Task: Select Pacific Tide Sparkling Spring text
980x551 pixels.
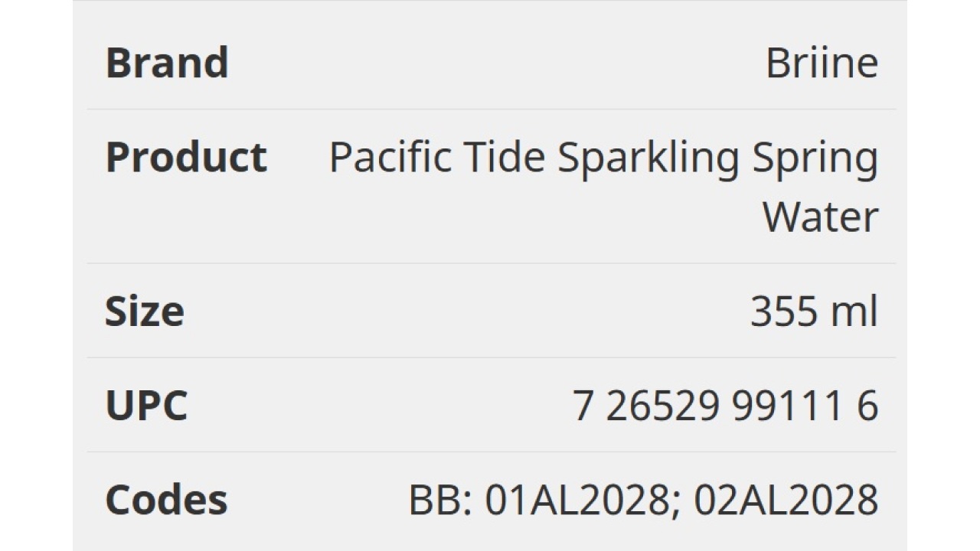Action: 603,158
